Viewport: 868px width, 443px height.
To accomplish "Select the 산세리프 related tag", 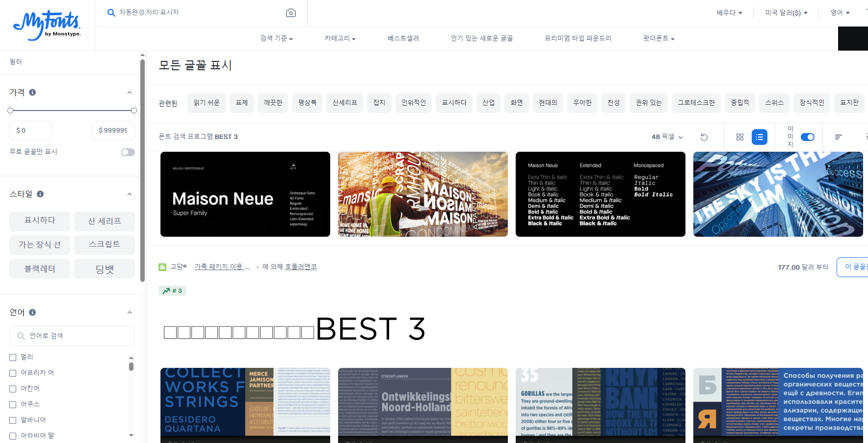I will coord(345,103).
